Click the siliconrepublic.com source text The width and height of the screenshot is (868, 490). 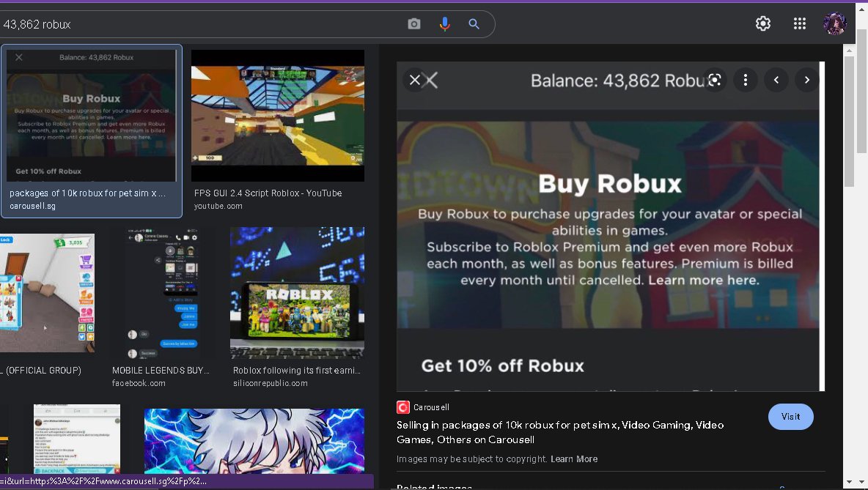coord(270,383)
